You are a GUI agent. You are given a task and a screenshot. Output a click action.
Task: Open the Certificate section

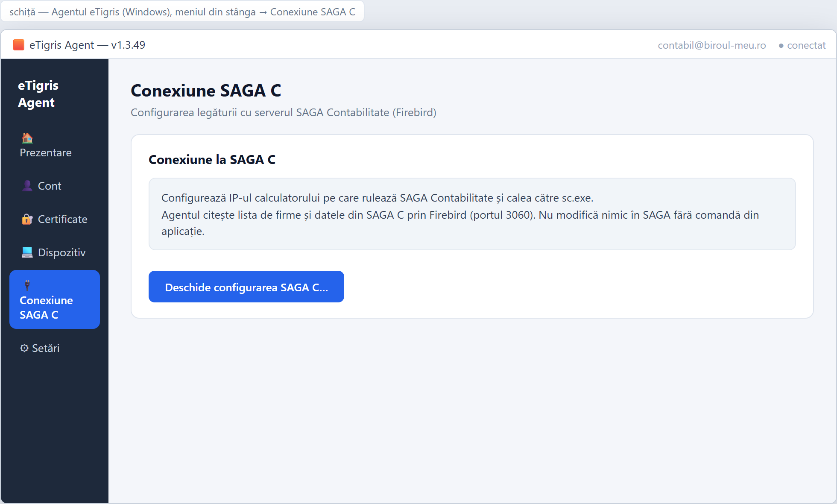[55, 219]
